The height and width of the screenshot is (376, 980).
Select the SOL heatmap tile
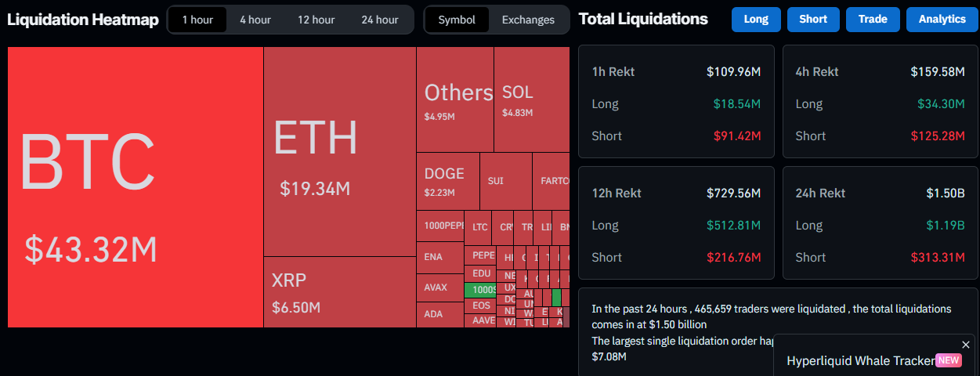[531, 99]
